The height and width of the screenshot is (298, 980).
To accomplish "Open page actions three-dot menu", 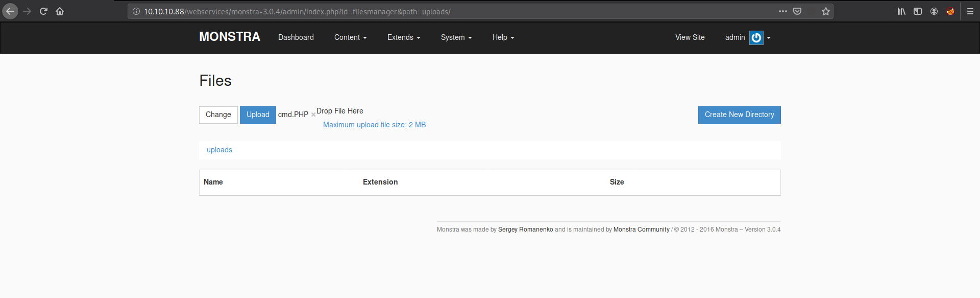I will point(782,11).
